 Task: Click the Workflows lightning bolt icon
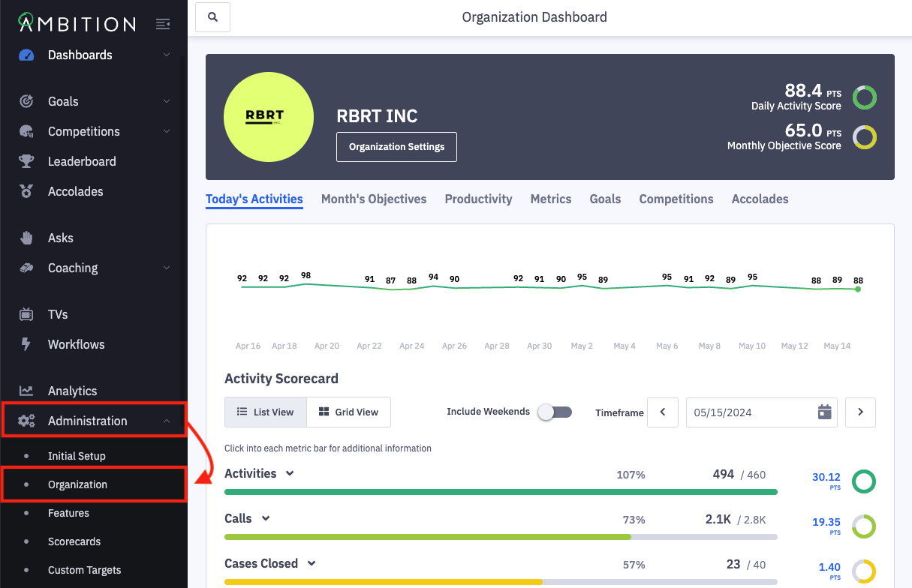[26, 344]
